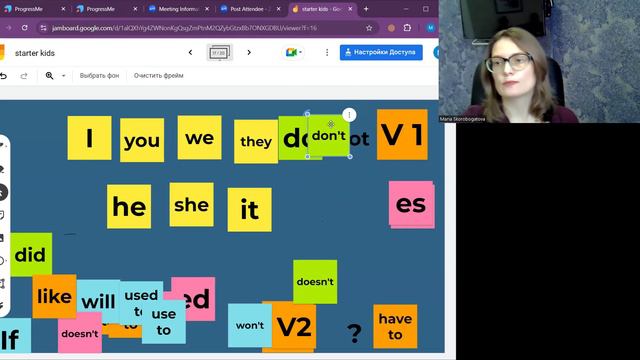Select the blue "use to" sticky note
Screen dimensions: 640x360
tap(164, 322)
